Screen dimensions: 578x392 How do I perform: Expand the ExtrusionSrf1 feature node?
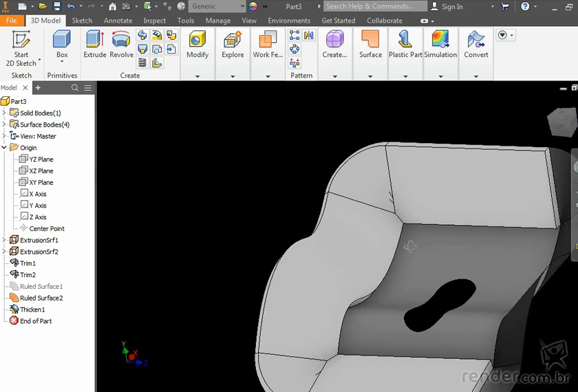point(4,240)
